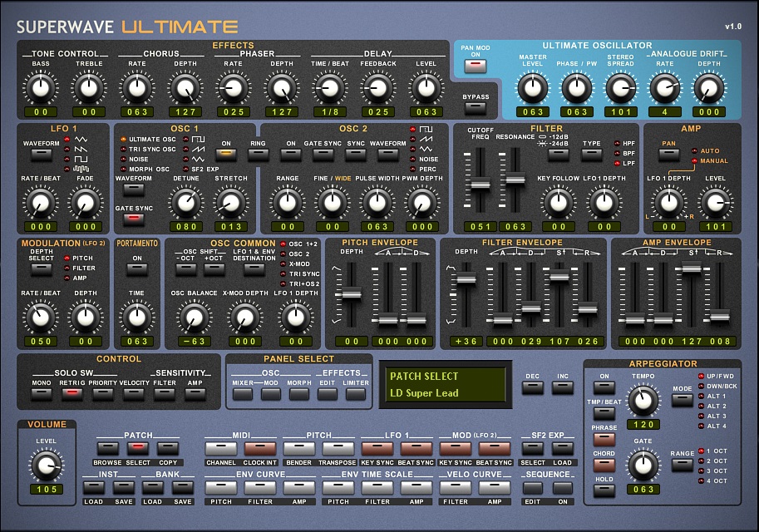759x532 pixels.
Task: Click the Volume Level knob
Action: tap(47, 465)
